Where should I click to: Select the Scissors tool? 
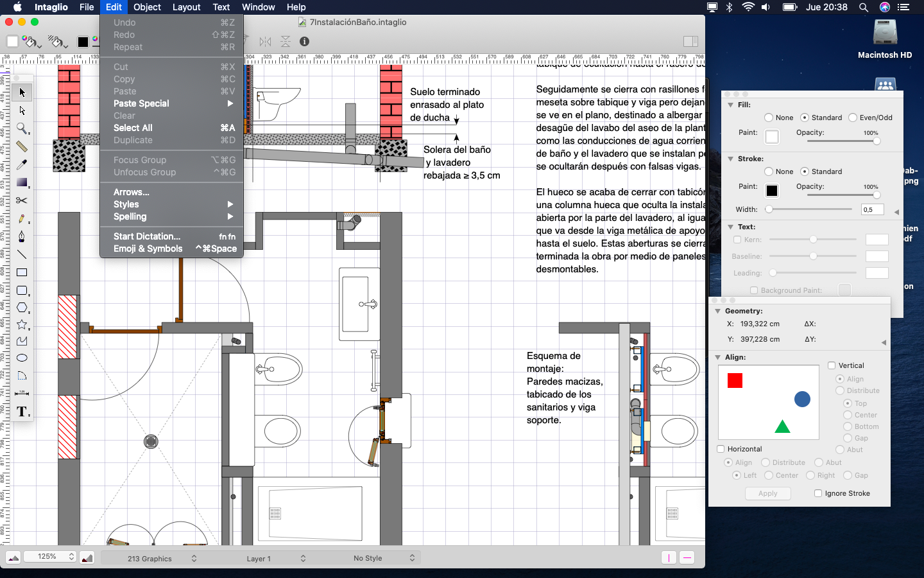[22, 200]
